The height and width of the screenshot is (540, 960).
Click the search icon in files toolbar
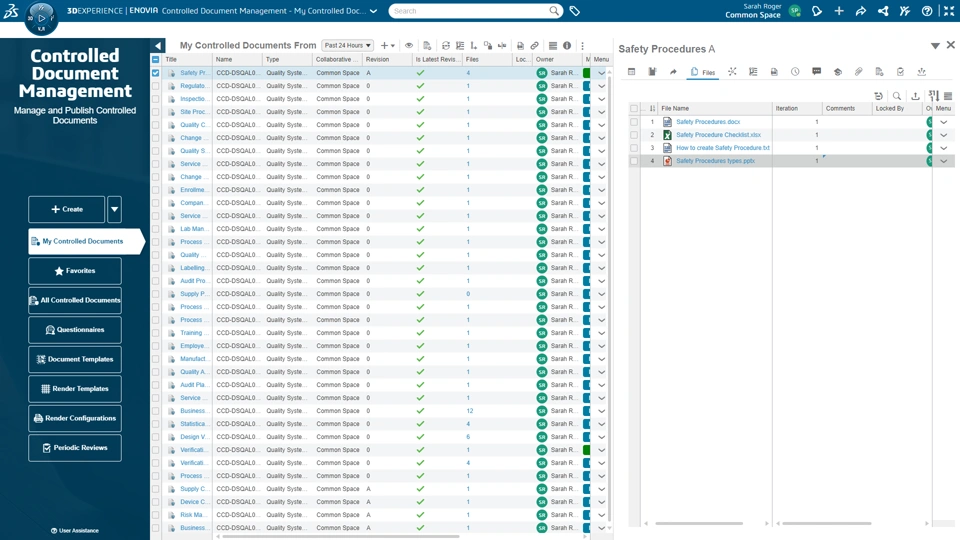[x=897, y=96]
